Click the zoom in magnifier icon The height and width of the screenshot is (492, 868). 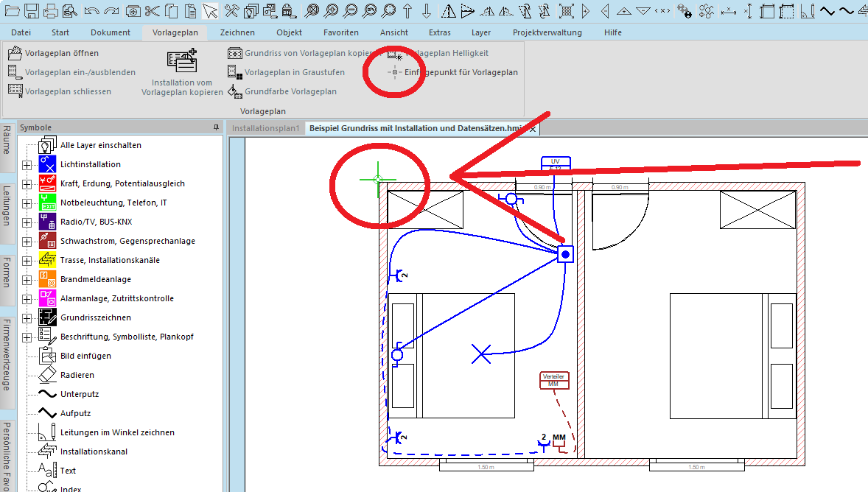coord(331,11)
